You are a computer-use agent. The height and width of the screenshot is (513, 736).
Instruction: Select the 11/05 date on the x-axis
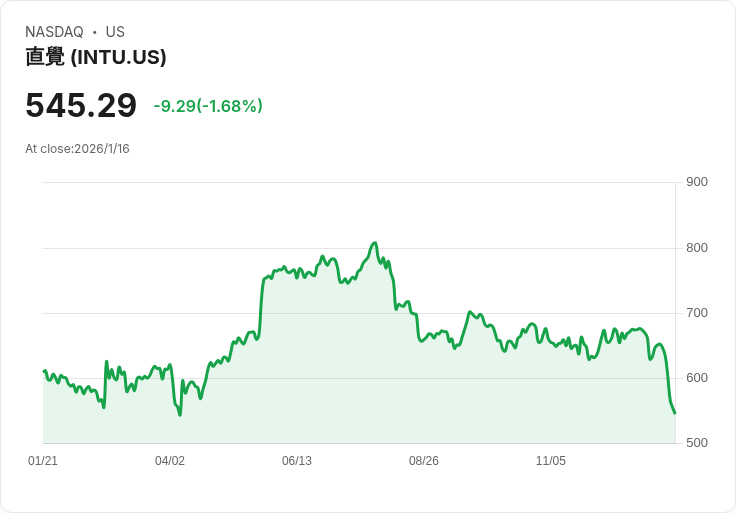point(551,461)
